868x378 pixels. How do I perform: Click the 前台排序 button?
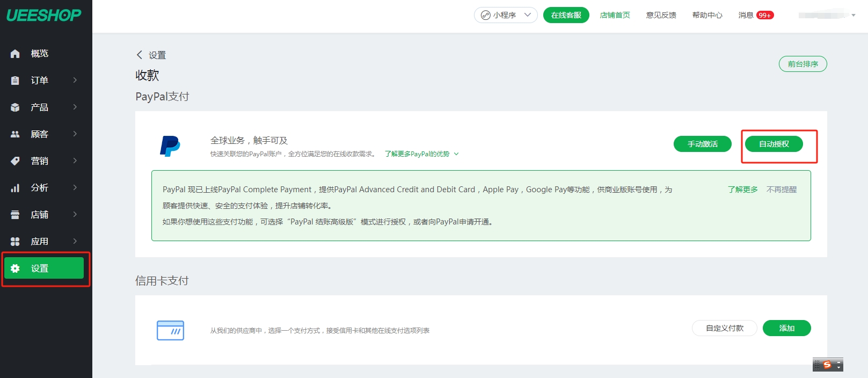(803, 64)
